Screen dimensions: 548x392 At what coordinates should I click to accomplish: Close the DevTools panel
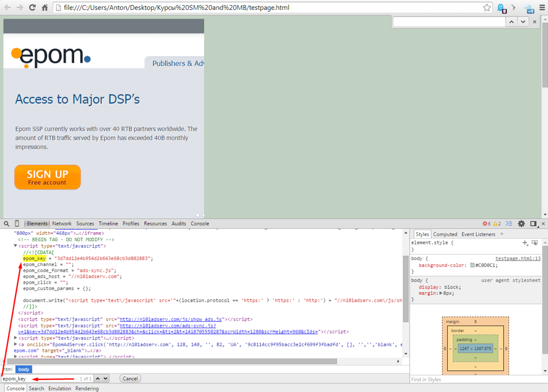click(x=543, y=223)
